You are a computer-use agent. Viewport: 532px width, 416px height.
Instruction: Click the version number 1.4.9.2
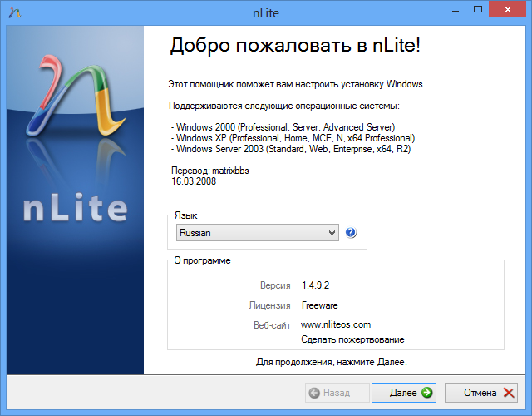coord(316,285)
